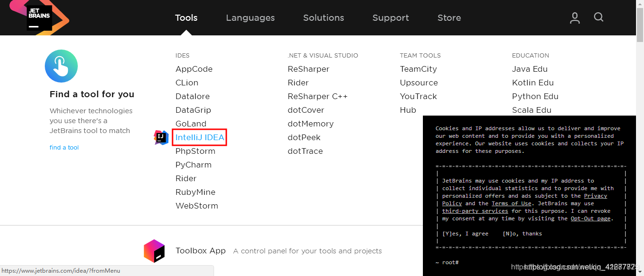Open IntelliJ IDEA link
Screen dimensions: 644x276
[x=200, y=137]
